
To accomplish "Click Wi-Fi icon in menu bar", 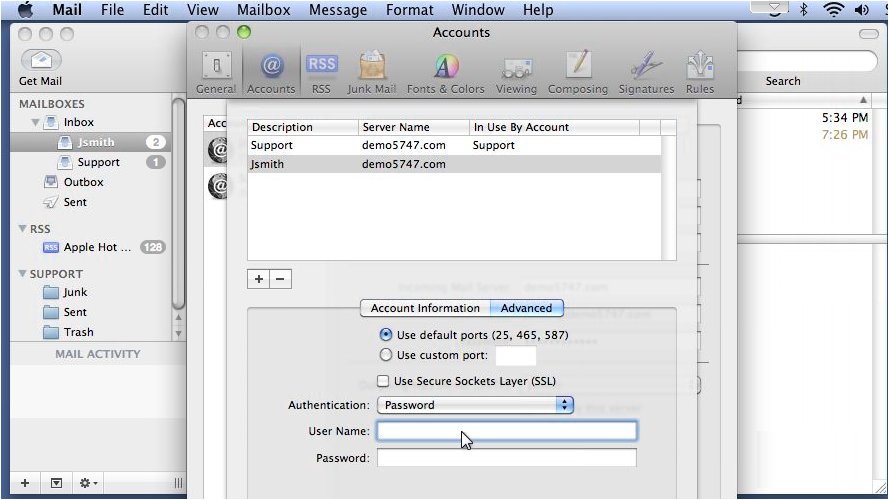I will click(x=833, y=10).
